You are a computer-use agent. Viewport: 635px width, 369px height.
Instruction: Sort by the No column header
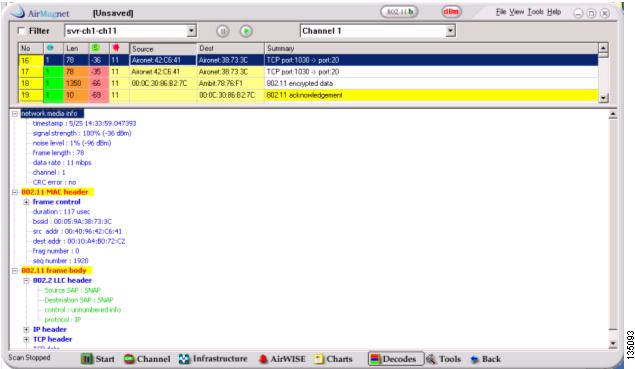[31, 49]
